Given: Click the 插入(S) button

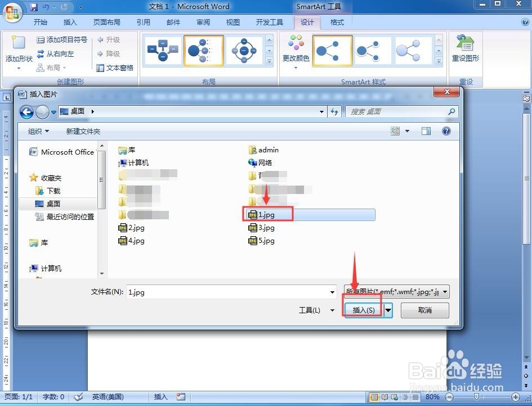Looking at the screenshot, I should pyautogui.click(x=364, y=310).
